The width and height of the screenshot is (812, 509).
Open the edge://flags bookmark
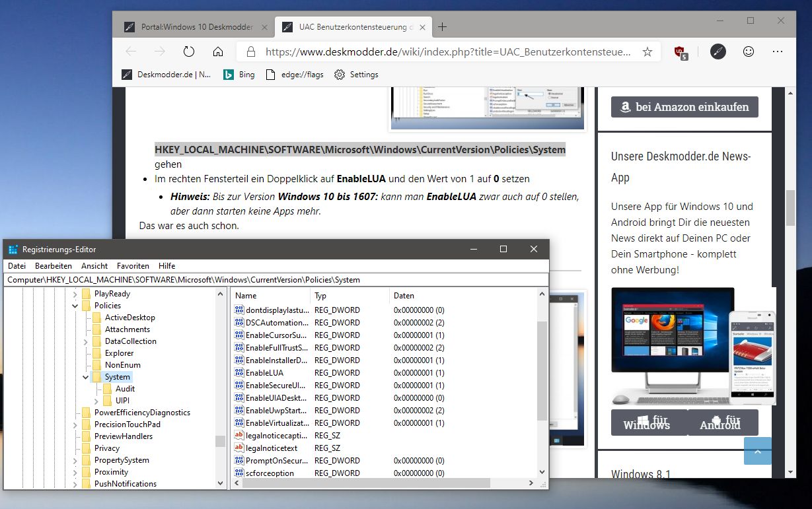point(294,75)
